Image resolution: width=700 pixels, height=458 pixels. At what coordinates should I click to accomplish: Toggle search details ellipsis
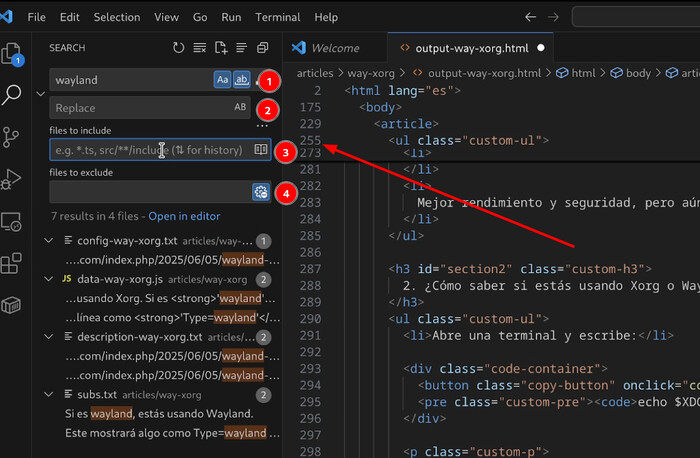pyautogui.click(x=262, y=126)
